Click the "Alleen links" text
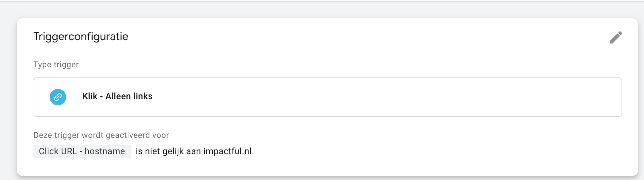This screenshot has width=644, height=180. (129, 96)
